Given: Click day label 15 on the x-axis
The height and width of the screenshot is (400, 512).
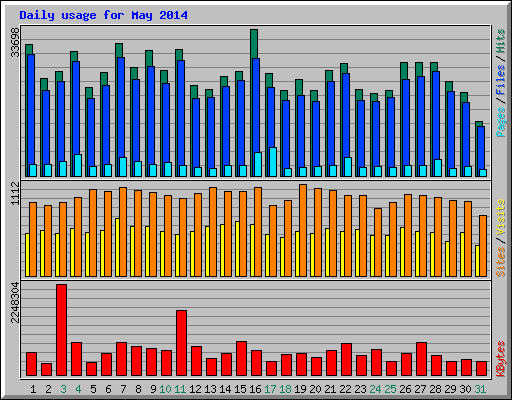Looking at the screenshot, I should pyautogui.click(x=240, y=389).
